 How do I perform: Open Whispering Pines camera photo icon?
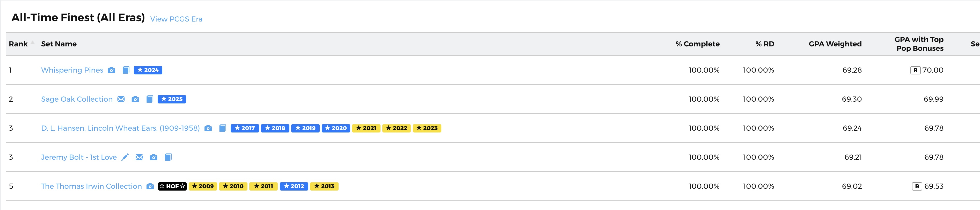pyautogui.click(x=112, y=70)
